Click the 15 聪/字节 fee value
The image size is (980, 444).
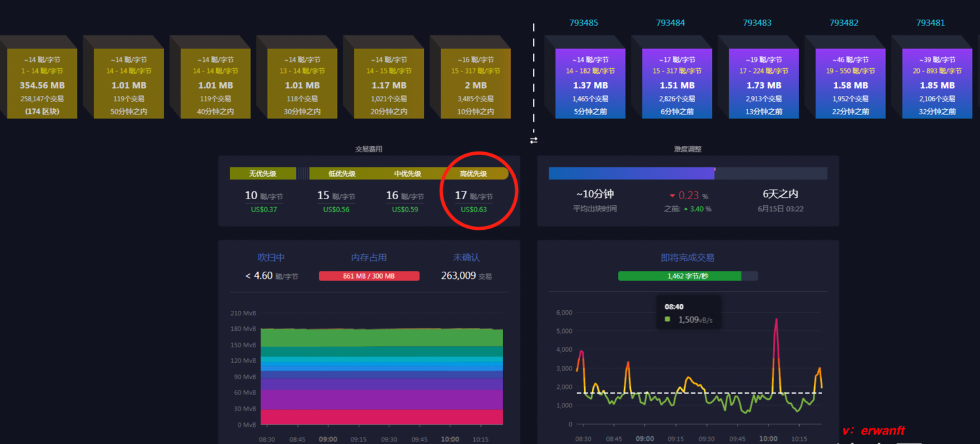pos(336,196)
